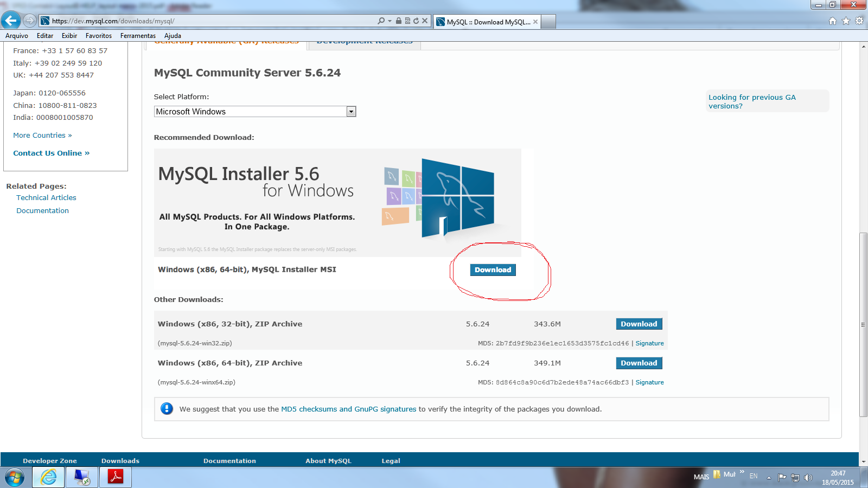
Task: Click the size value '349.1M'
Action: pos(547,363)
